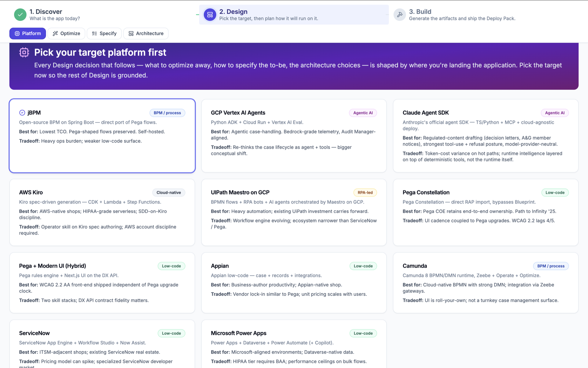Switch to the Architecture tab
Image resolution: width=588 pixels, height=368 pixels.
tap(146, 33)
